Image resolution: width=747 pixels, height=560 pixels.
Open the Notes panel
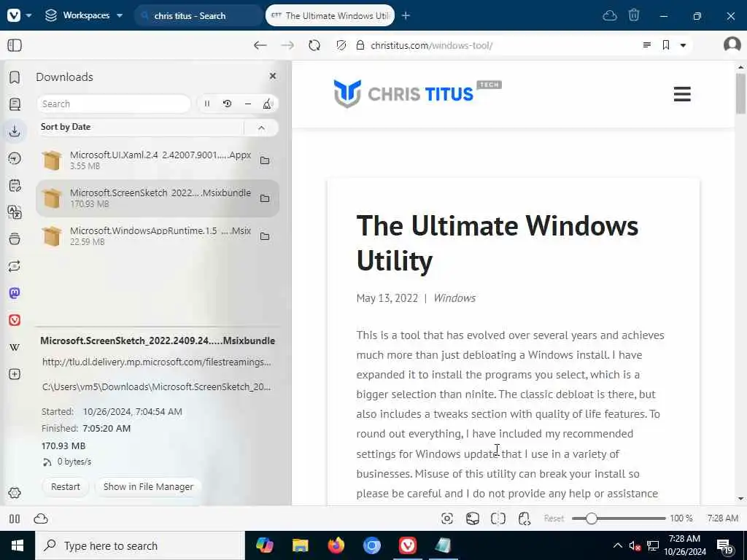point(15,185)
